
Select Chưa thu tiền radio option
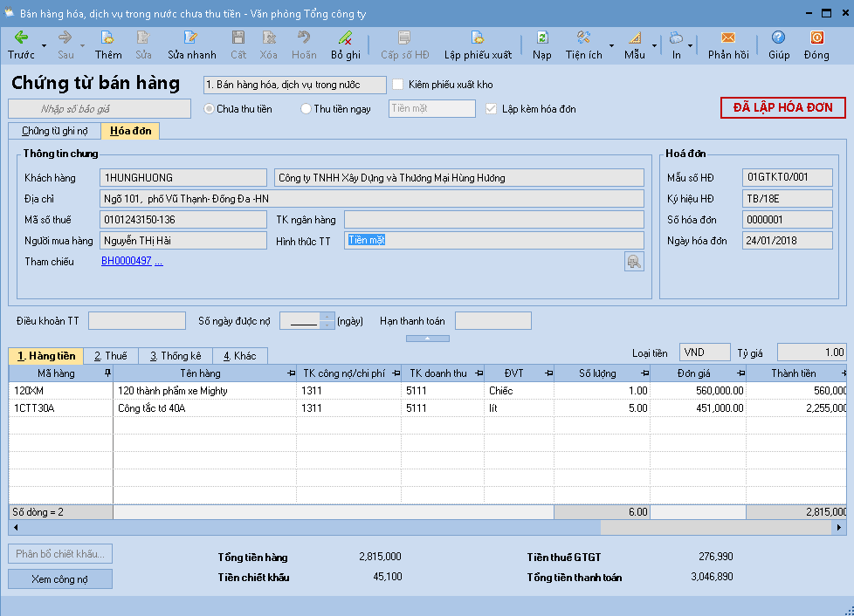209,109
